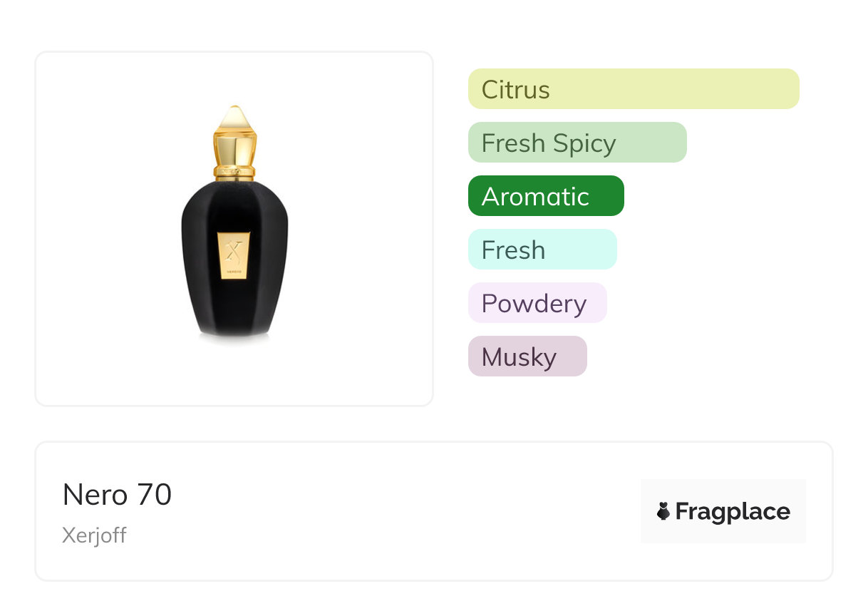Click the small NERO text on bottle label
This screenshot has width=868, height=616.
point(234,272)
